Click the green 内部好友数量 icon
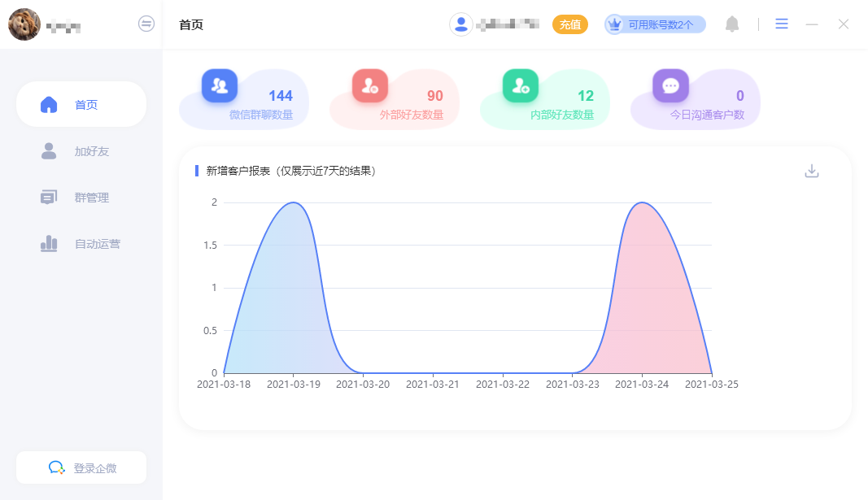Screen dimensions: 868x500 [521, 85]
